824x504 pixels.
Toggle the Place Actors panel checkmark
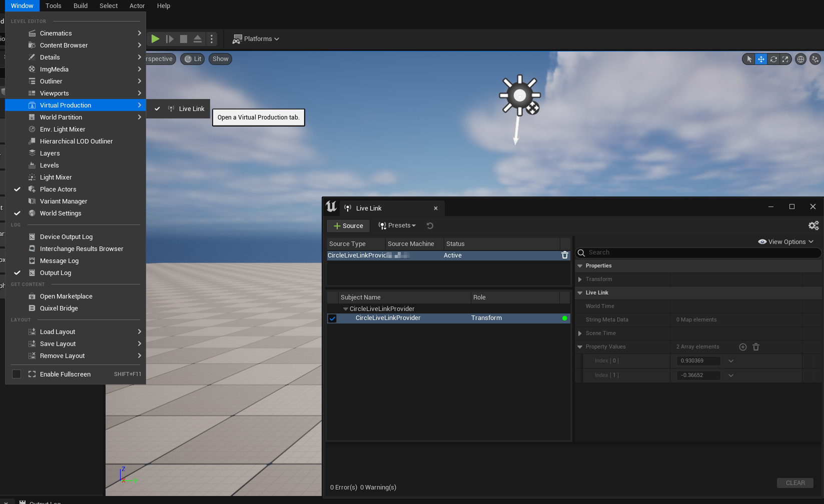pyautogui.click(x=17, y=189)
